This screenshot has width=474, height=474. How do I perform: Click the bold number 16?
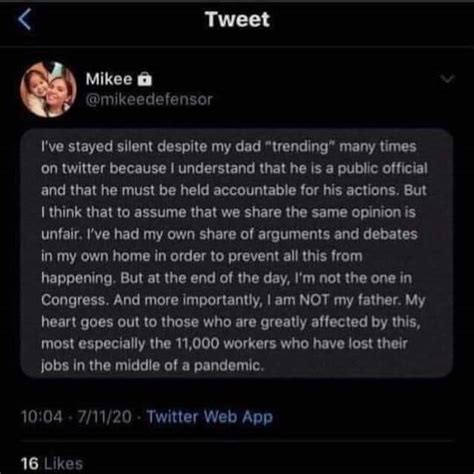click(30, 464)
